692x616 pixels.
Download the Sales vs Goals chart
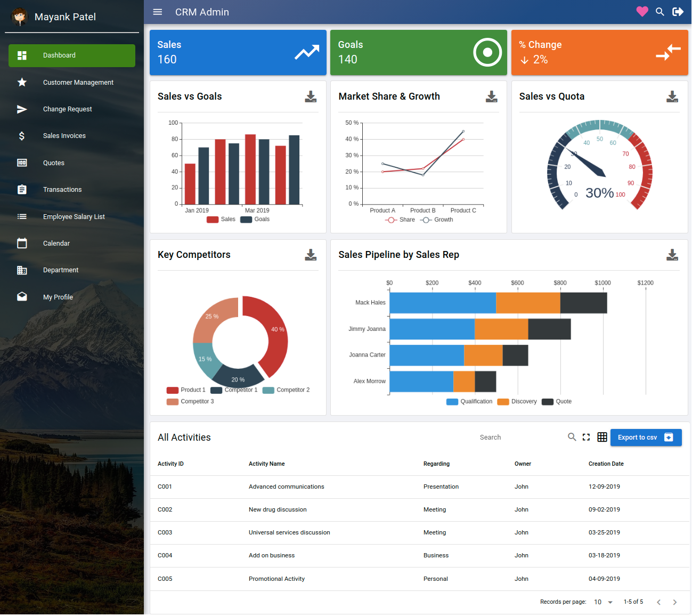pyautogui.click(x=310, y=96)
